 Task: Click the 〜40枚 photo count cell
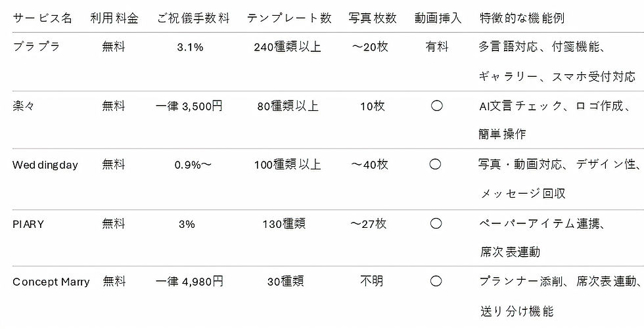click(x=369, y=165)
